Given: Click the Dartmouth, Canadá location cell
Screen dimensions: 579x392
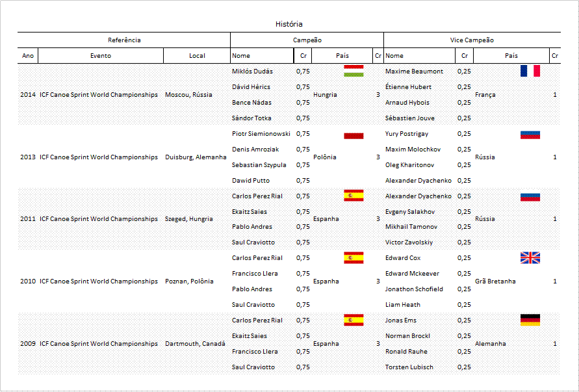Looking at the screenshot, I should pyautogui.click(x=195, y=344).
